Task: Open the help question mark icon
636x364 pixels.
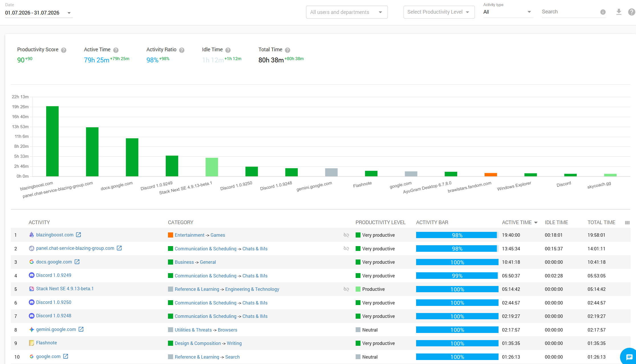Action: (632, 12)
